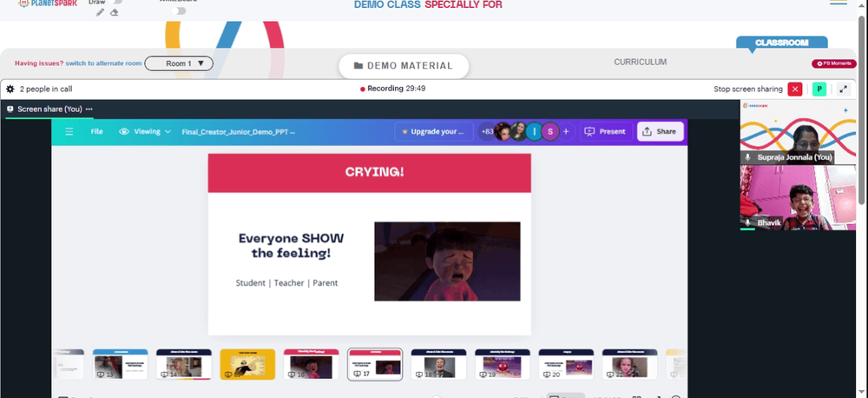Click the +83 collaborators badge

[487, 131]
